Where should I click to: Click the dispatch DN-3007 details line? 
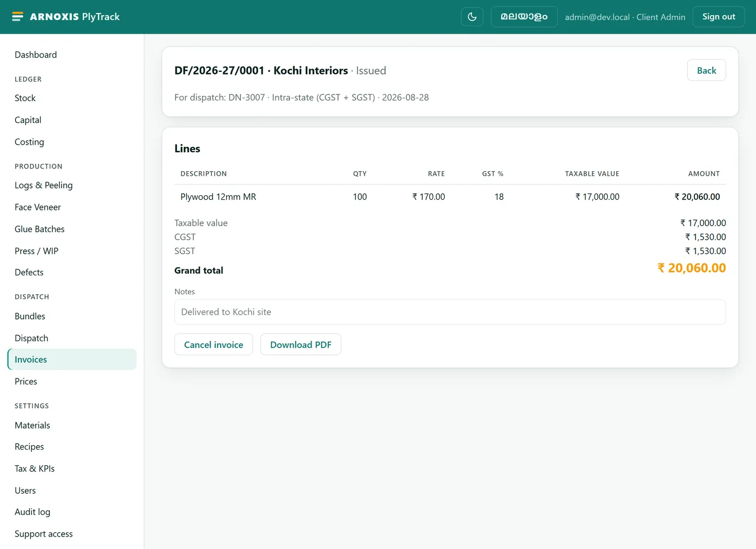coord(301,98)
